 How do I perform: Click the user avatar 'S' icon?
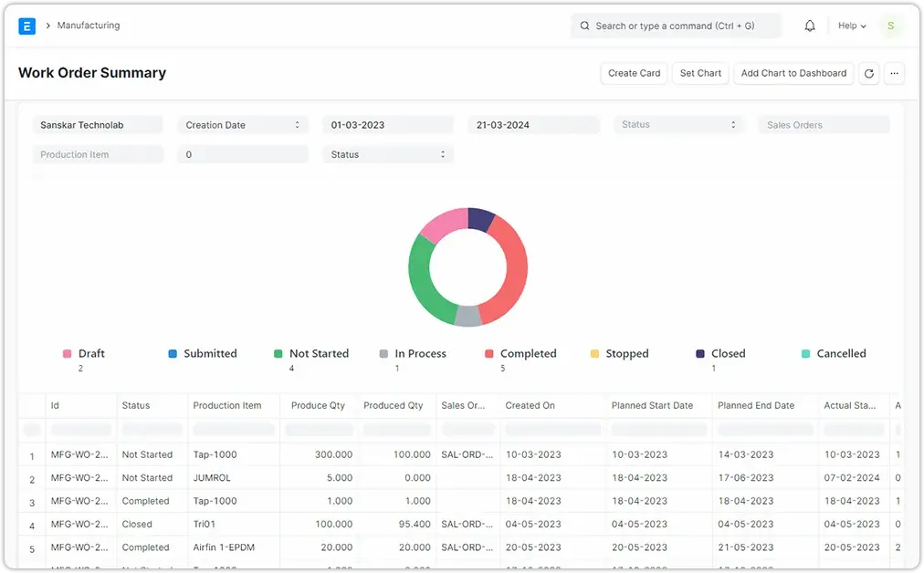(x=891, y=26)
